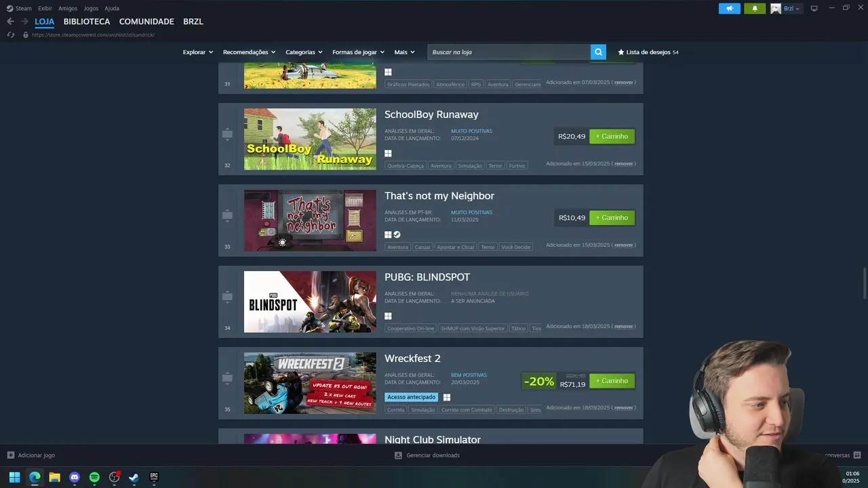Click the Acesso antecipado badge
868x488 pixels.
[411, 397]
